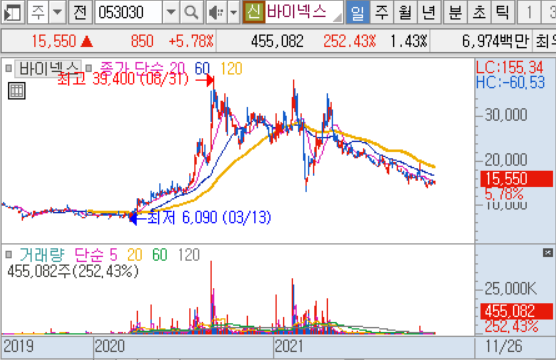Click the 바이넥스 chart legend label
Screen dimensions: 556x360
[x=48, y=68]
